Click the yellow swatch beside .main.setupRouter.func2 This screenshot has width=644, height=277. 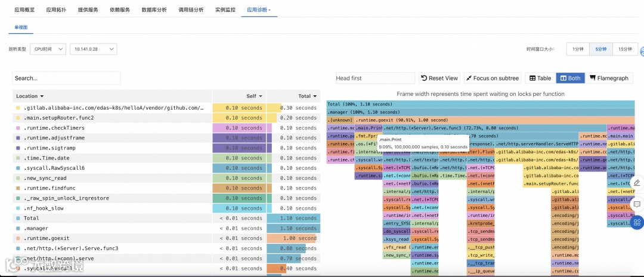[18, 118]
